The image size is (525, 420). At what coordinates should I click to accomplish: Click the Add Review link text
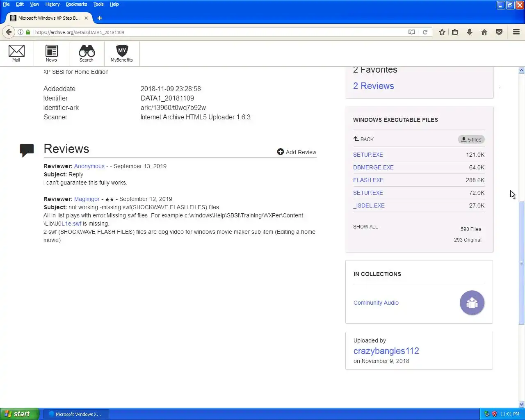pos(301,152)
